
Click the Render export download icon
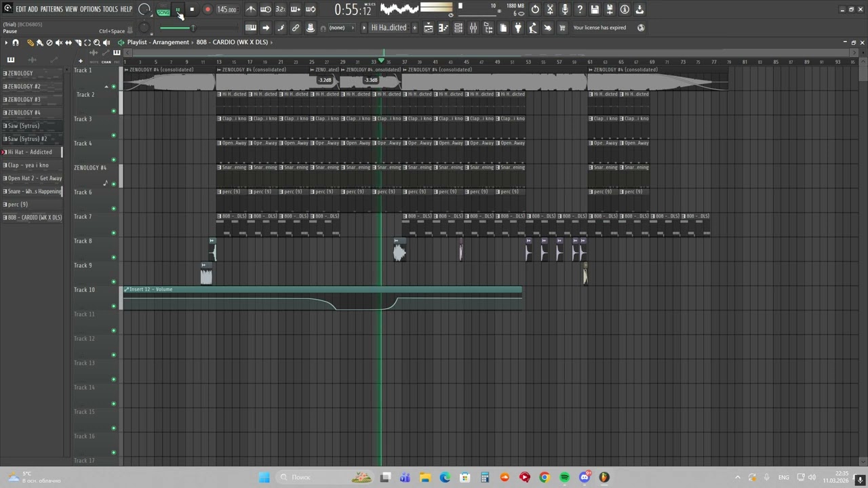pyautogui.click(x=639, y=9)
